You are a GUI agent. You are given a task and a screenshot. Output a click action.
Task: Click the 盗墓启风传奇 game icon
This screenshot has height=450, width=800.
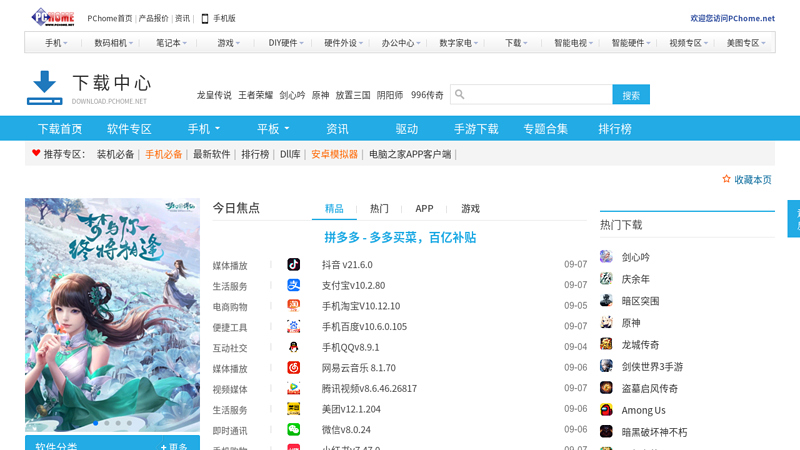(606, 388)
